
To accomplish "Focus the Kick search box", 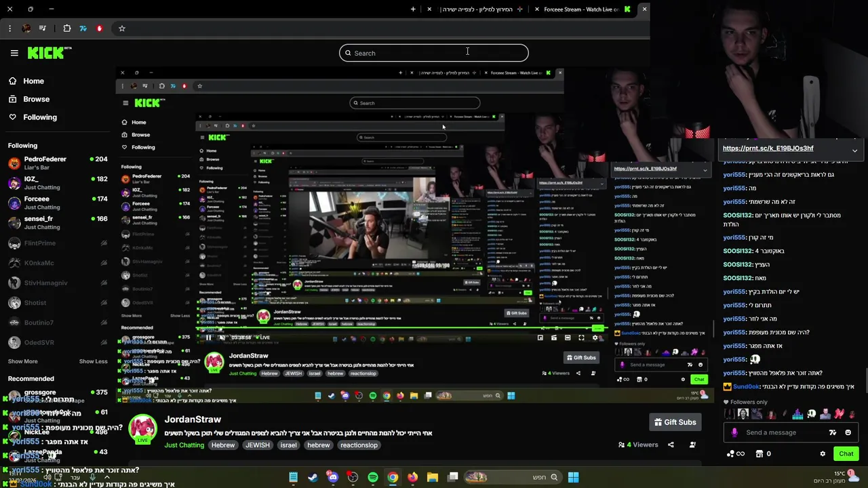I will 434,53.
